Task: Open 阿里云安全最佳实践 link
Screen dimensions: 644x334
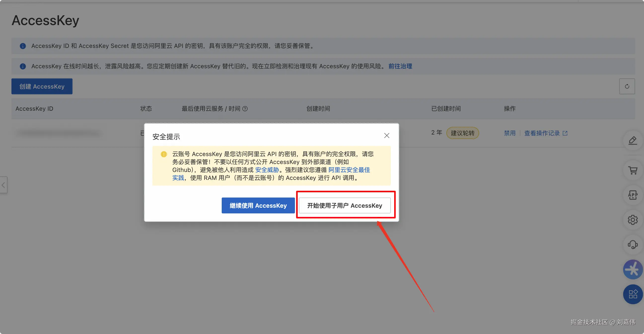Action: 349,170
